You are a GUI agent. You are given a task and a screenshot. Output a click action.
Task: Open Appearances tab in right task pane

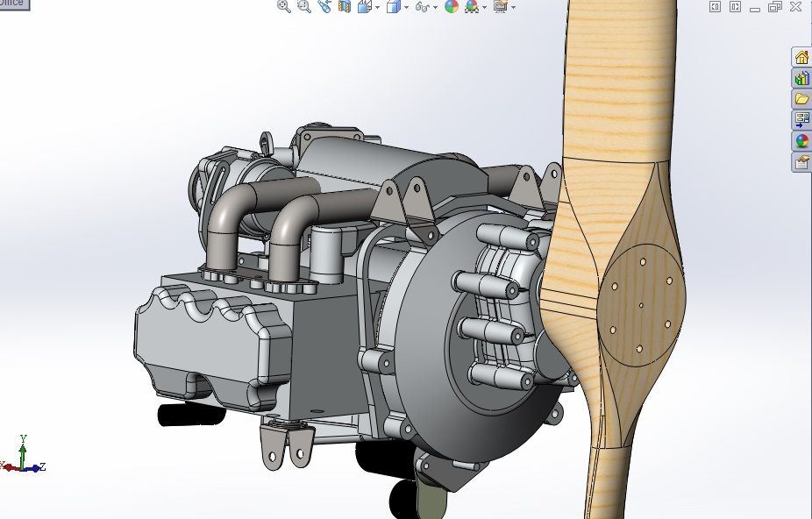pyautogui.click(x=801, y=141)
